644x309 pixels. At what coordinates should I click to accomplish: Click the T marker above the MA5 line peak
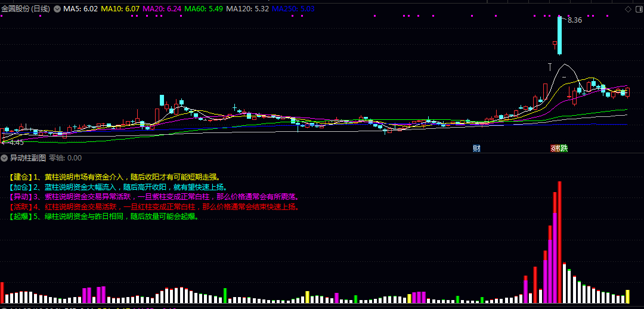550,67
